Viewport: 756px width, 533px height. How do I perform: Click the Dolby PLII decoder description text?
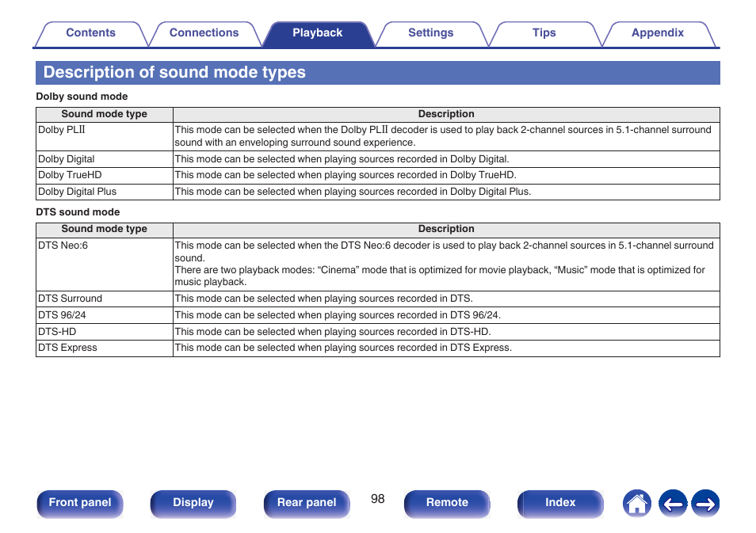(x=443, y=136)
